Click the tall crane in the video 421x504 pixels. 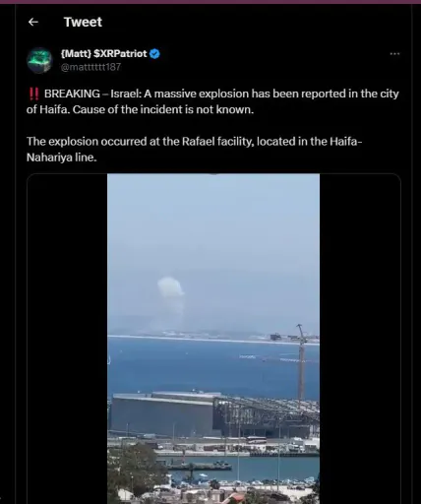[301, 361]
